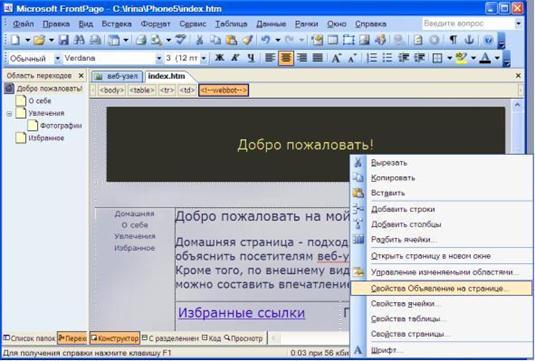Apply the Numbered list icon
The width and height of the screenshot is (535, 361).
pos(371,58)
